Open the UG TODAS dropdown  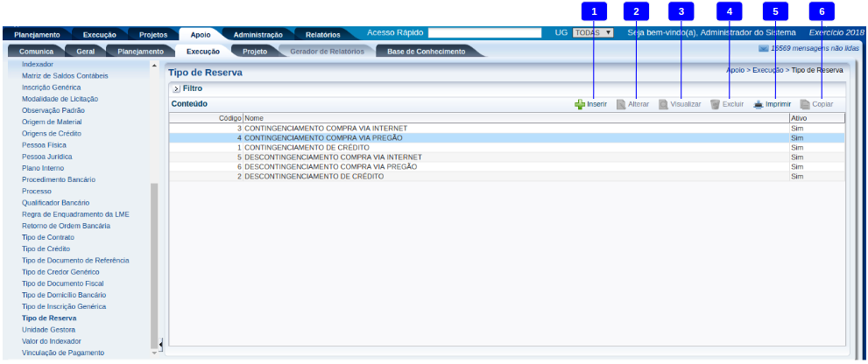[x=593, y=32]
